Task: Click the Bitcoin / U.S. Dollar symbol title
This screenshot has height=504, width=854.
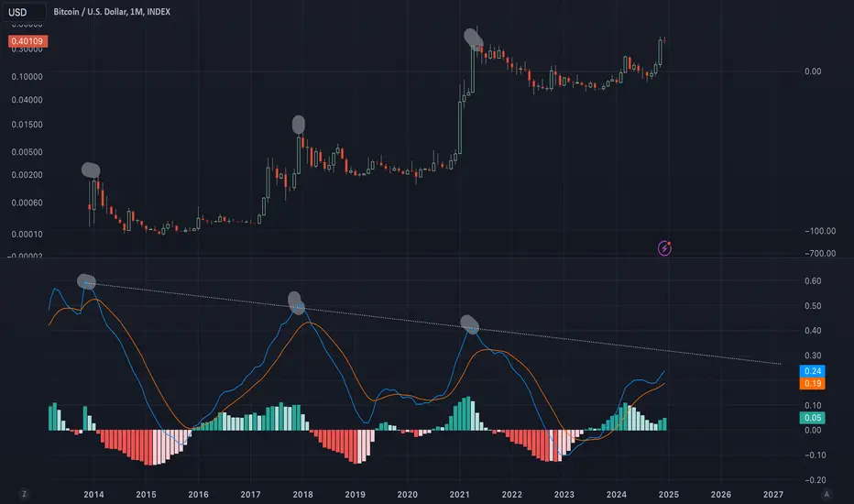Action: [112, 11]
